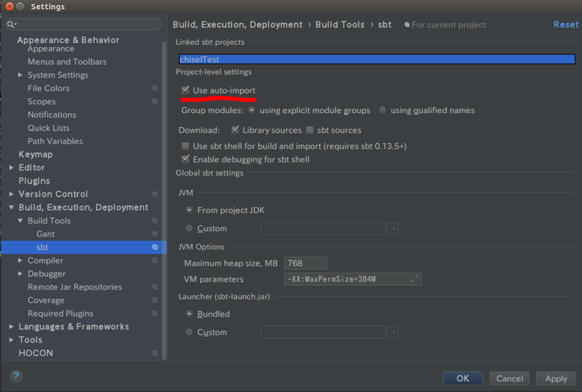The width and height of the screenshot is (582, 392).
Task: Expand the Tools tree node
Action: (11, 340)
